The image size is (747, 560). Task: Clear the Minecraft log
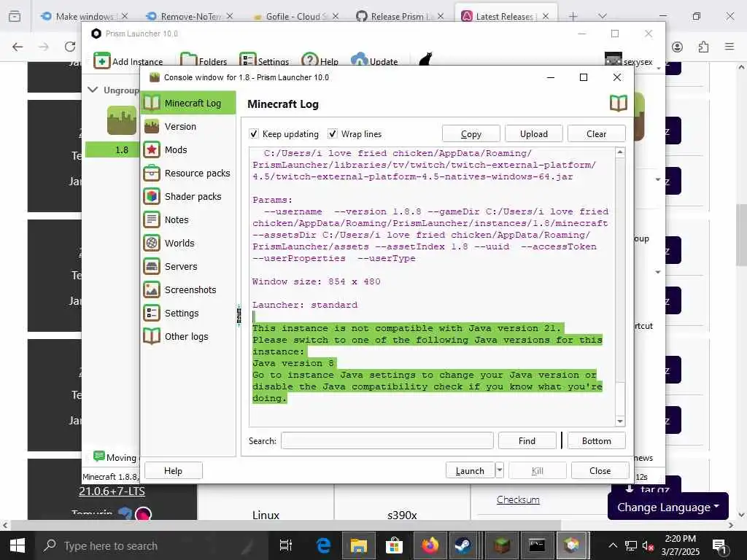click(x=597, y=134)
